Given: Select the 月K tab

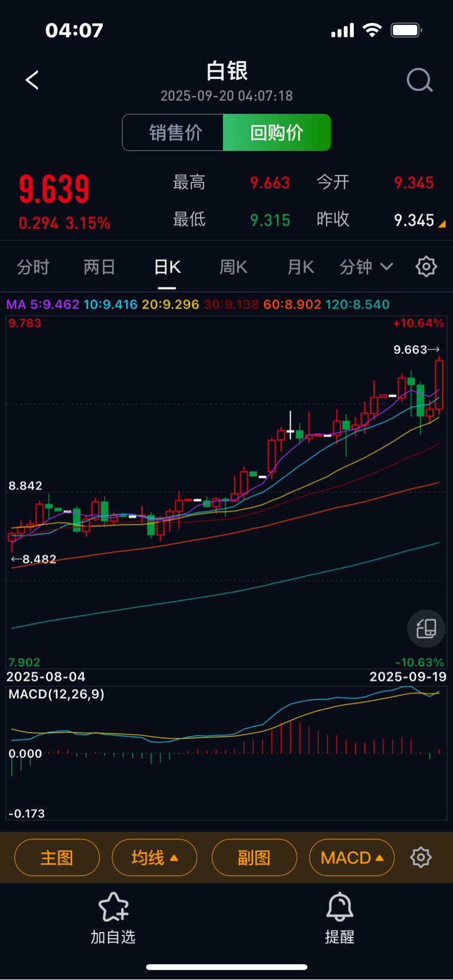Looking at the screenshot, I should [x=301, y=267].
